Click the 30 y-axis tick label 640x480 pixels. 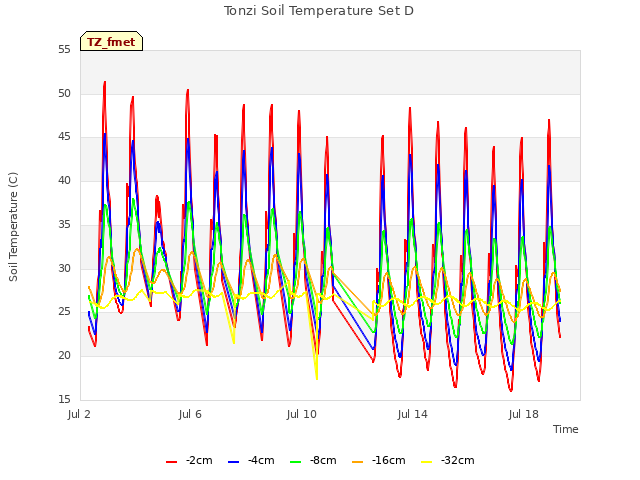pyautogui.click(x=64, y=268)
